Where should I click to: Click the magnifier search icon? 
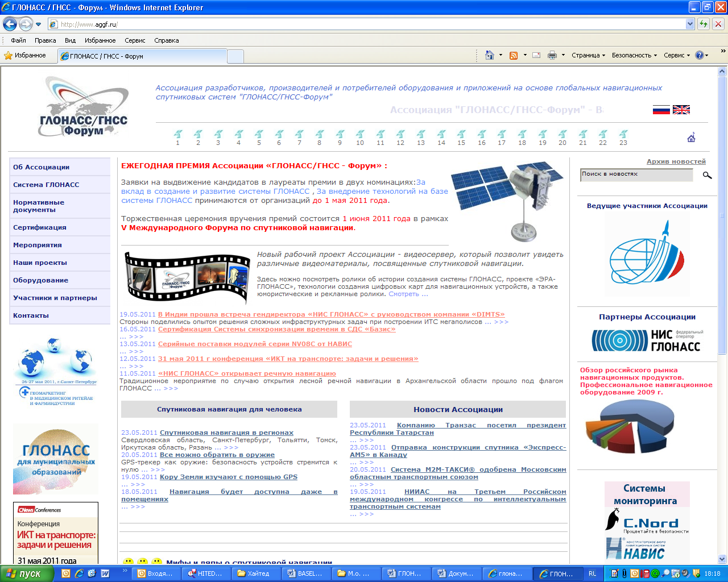[707, 175]
